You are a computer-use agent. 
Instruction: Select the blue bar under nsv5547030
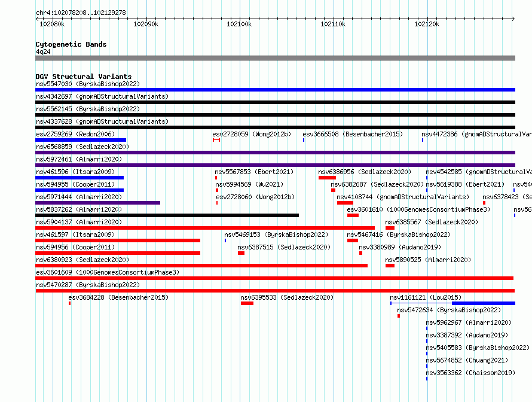(275, 90)
